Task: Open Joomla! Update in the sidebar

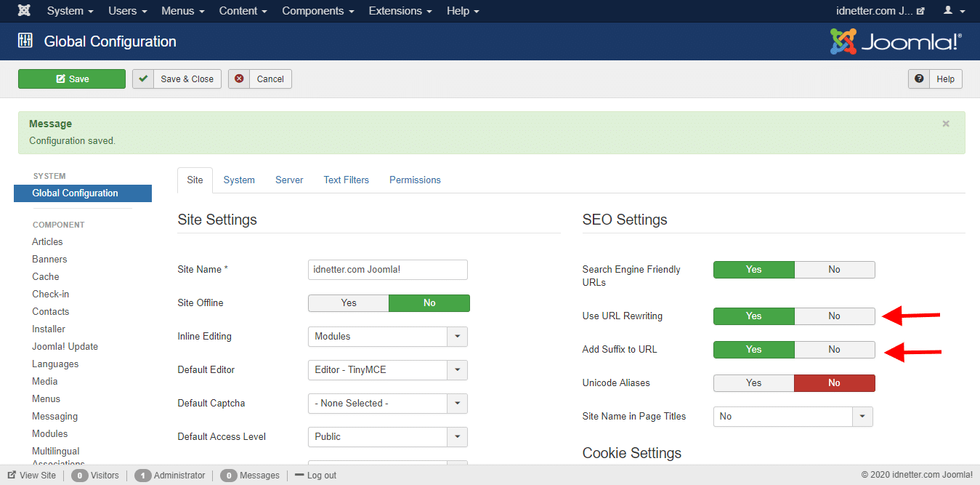Action: point(65,347)
